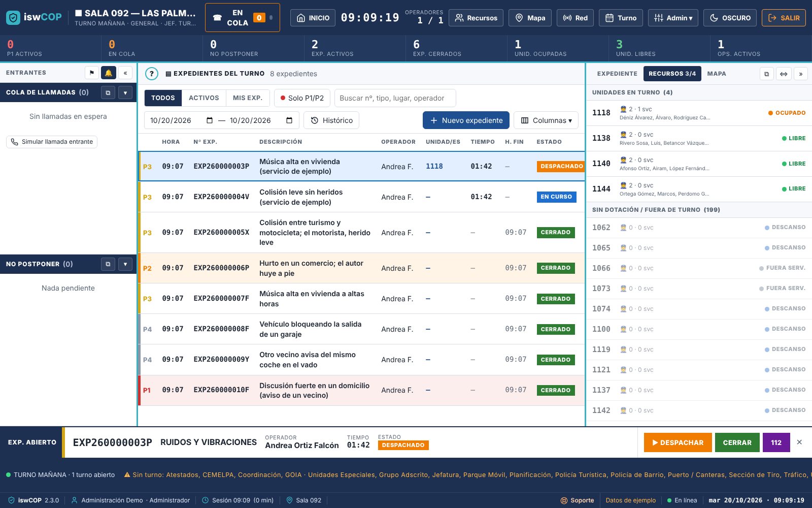This screenshot has height=508, width=812.
Task: Click the Salir logout button
Action: [x=784, y=18]
